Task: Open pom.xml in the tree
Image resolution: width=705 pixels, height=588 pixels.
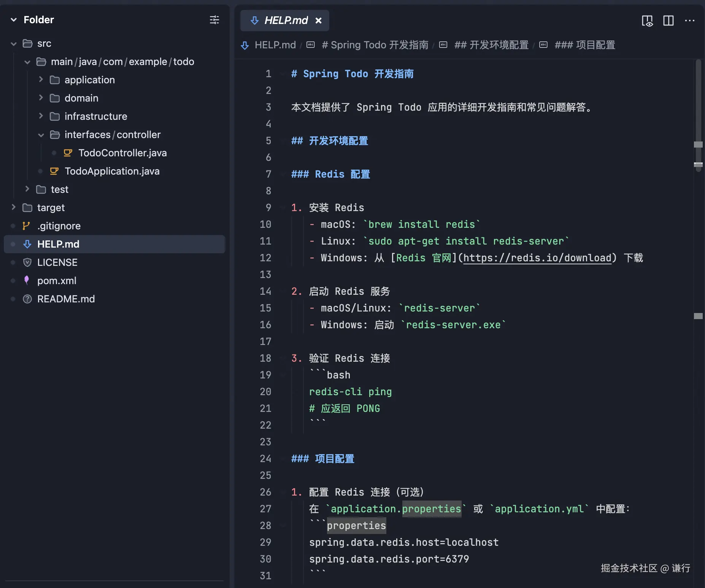Action: point(57,281)
